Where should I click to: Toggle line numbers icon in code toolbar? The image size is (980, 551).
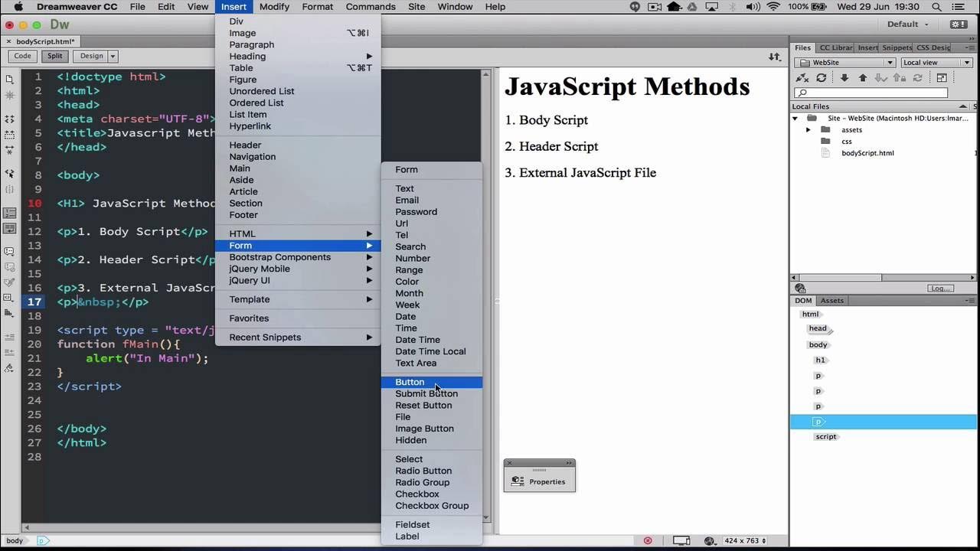tap(9, 213)
